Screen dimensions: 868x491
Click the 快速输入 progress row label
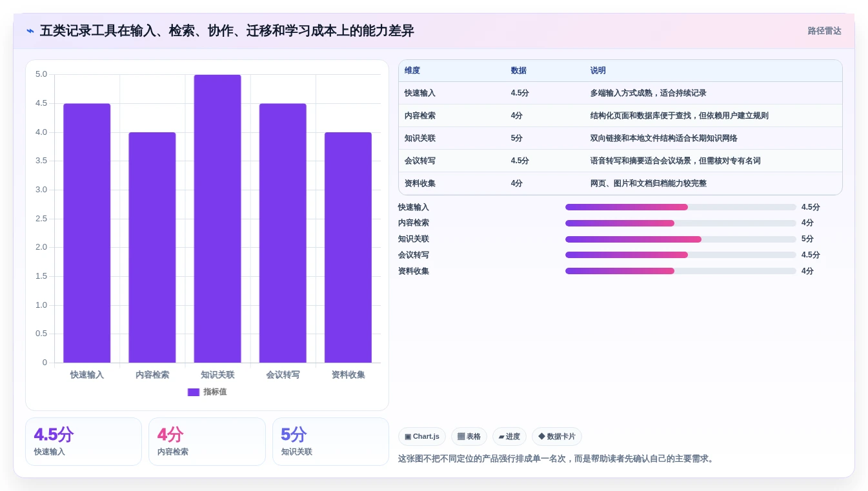point(414,207)
